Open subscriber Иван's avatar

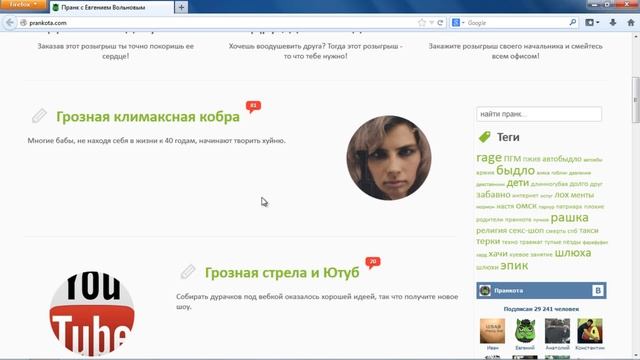492,331
